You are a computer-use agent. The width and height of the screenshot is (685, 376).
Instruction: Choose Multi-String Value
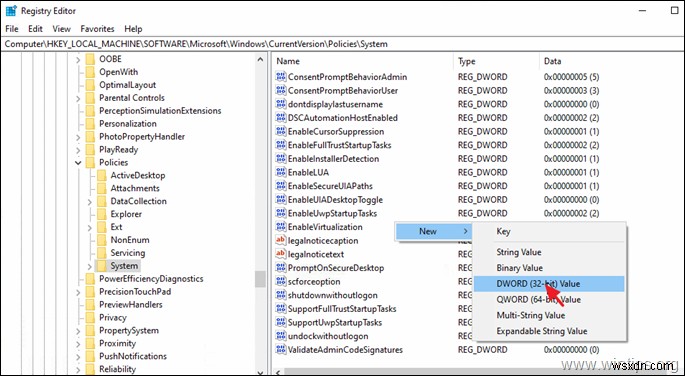549,315
